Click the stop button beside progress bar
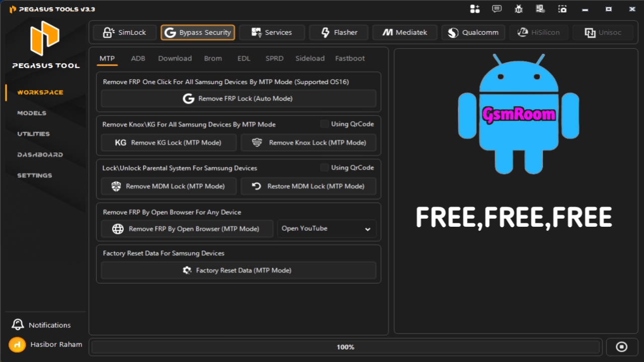The height and width of the screenshot is (362, 644). click(x=621, y=347)
